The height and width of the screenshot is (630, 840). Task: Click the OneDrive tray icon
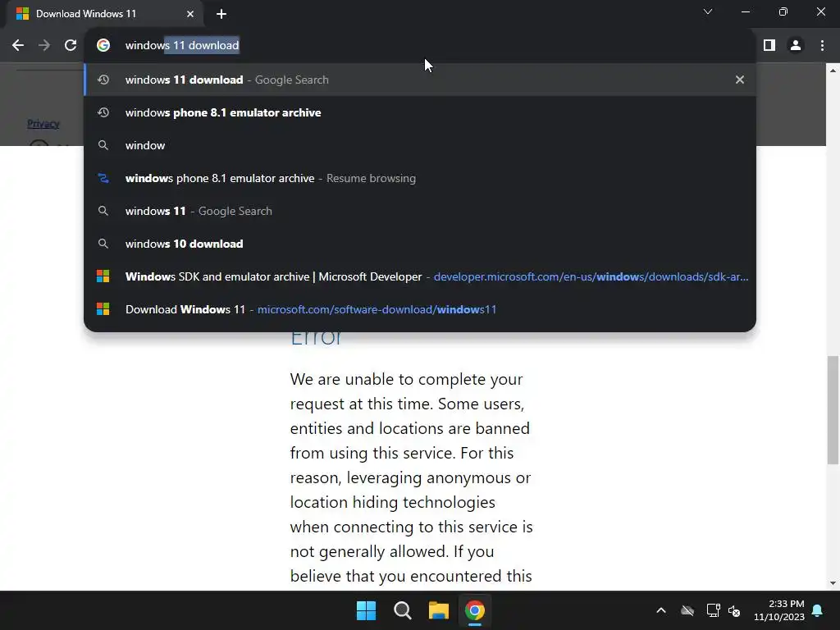pyautogui.click(x=687, y=610)
